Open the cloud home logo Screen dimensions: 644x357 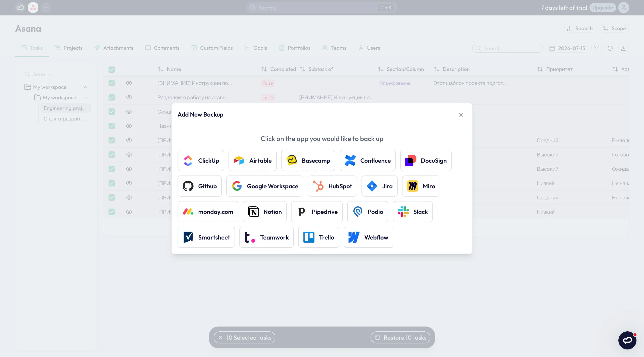tap(20, 8)
